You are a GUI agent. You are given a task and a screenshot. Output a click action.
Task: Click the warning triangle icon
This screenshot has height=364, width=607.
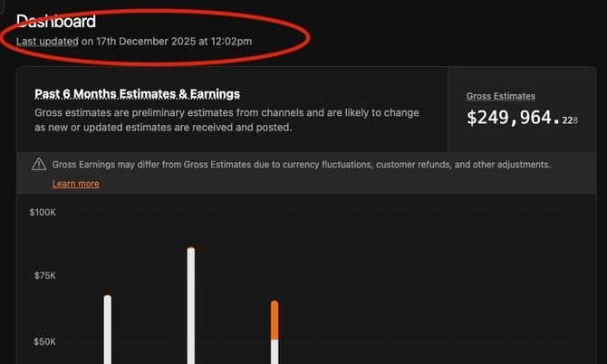pos(39,165)
